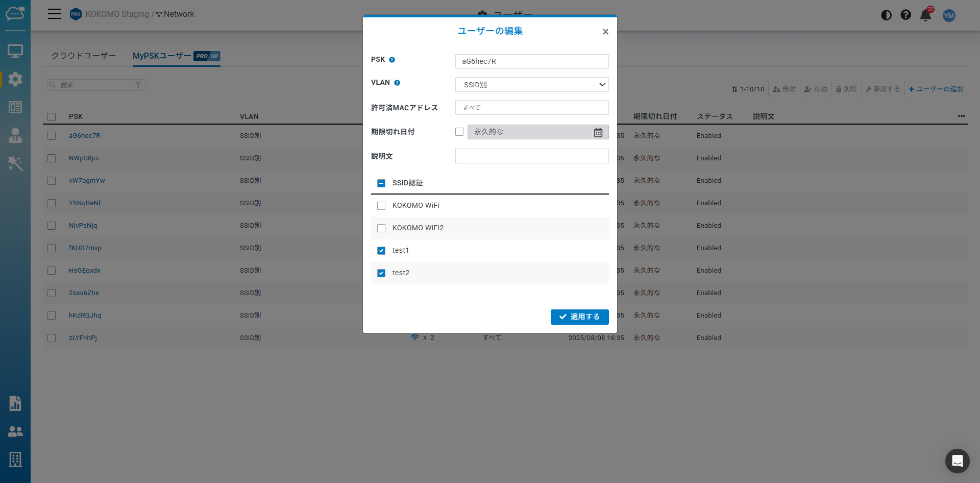Image resolution: width=980 pixels, height=483 pixels.
Task: Open the table column options ellipsis
Action: [x=961, y=116]
